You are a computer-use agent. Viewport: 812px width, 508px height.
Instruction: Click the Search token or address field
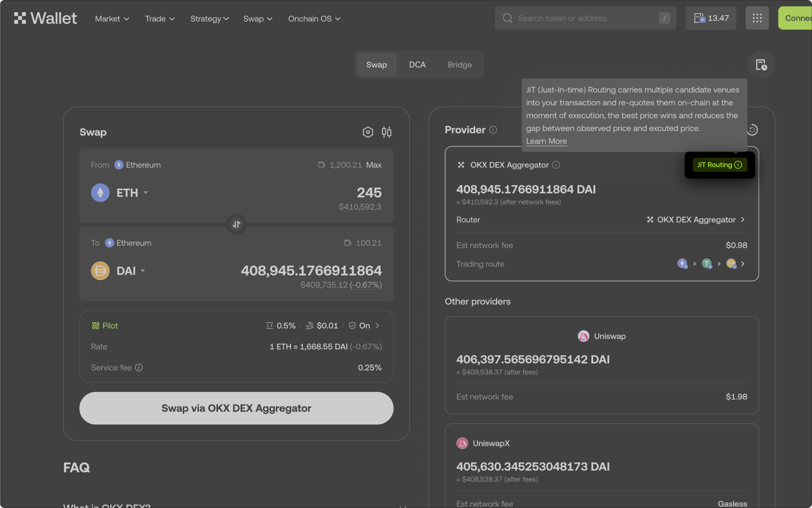[x=585, y=18]
